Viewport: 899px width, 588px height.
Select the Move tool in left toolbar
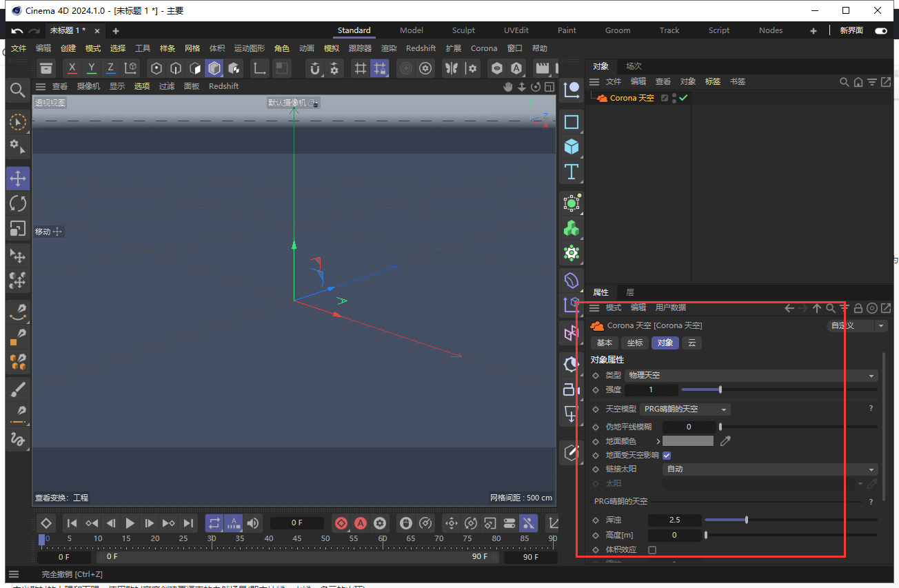click(x=18, y=179)
